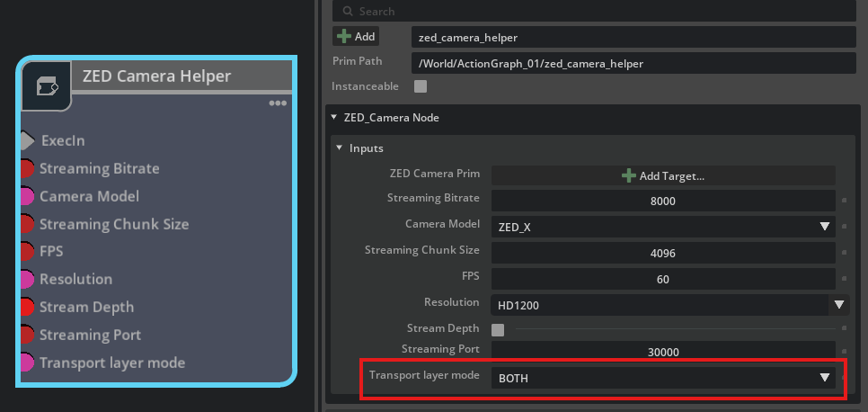Click the Transport layer mode port connector
The height and width of the screenshot is (412, 868).
[27, 363]
